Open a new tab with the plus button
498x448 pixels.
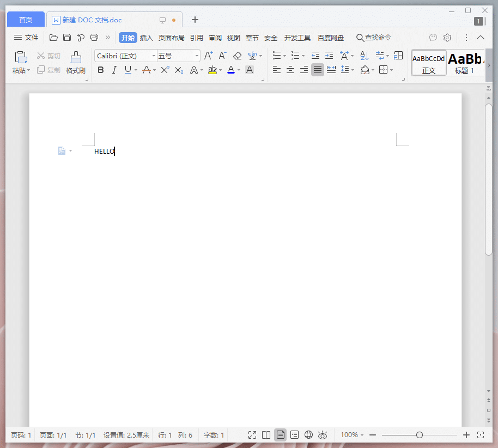click(195, 20)
